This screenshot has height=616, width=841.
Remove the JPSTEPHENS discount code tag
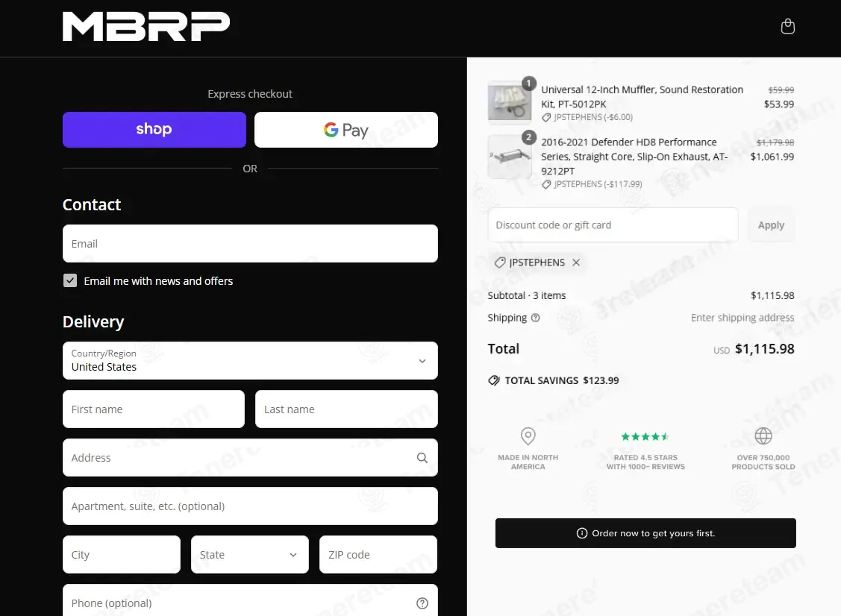pyautogui.click(x=576, y=263)
